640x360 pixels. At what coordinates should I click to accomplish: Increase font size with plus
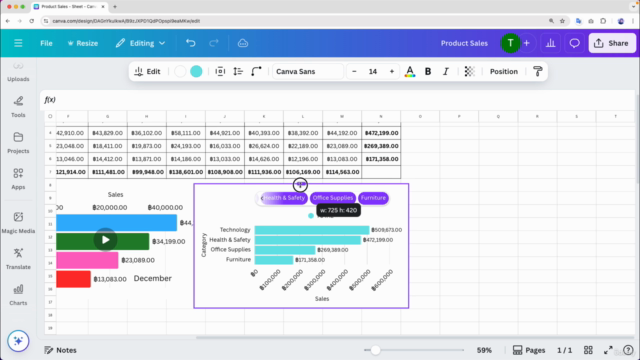pyautogui.click(x=392, y=71)
